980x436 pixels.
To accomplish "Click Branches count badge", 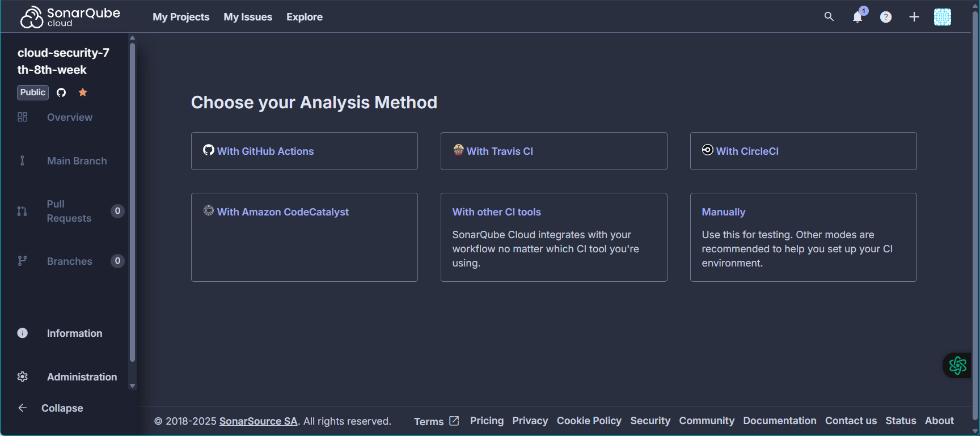I will [117, 261].
